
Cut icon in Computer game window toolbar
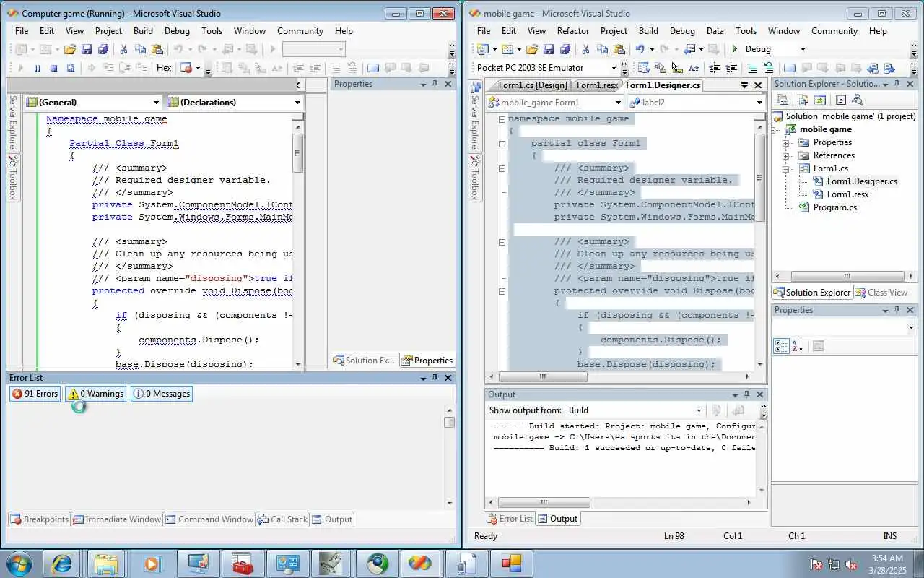click(x=123, y=49)
